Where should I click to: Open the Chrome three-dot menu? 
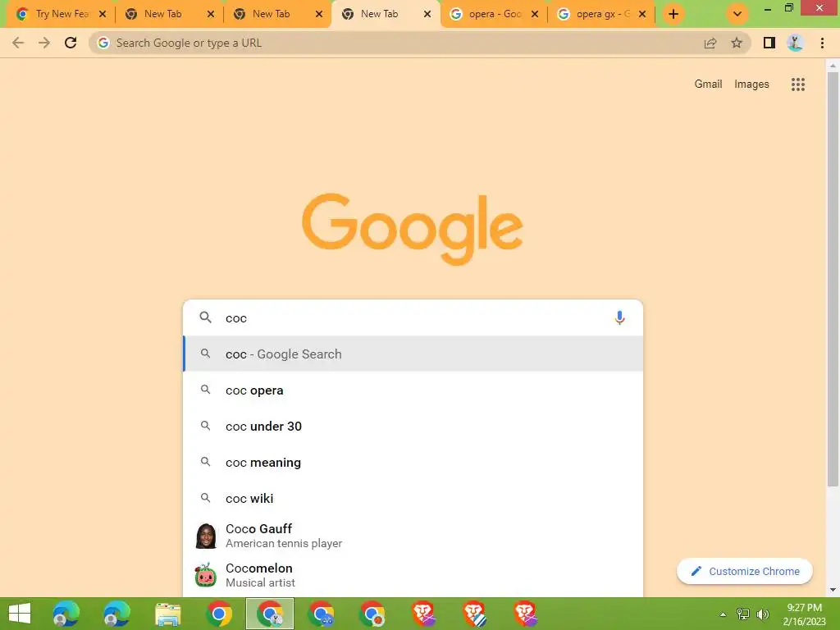pyautogui.click(x=822, y=43)
